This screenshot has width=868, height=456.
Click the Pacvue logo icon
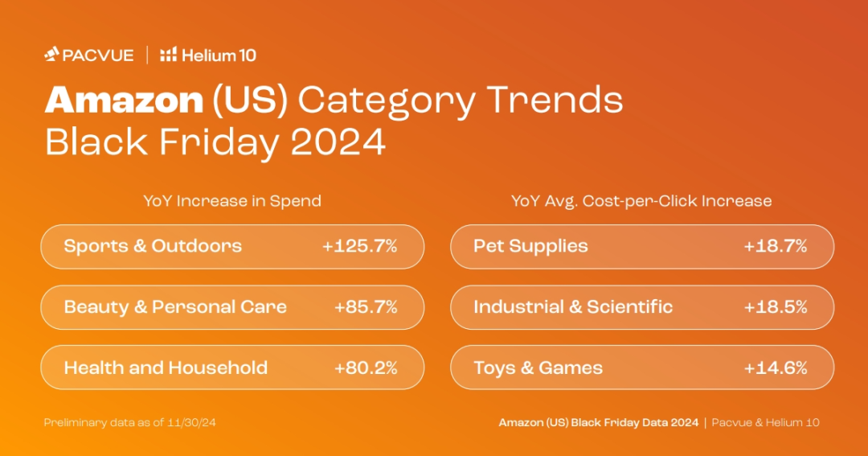tap(51, 55)
